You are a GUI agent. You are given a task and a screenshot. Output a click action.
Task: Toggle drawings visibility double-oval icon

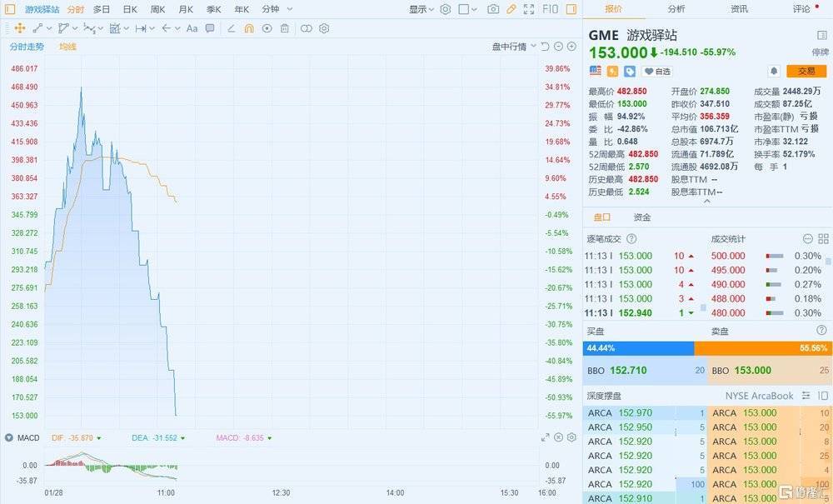tap(306, 28)
